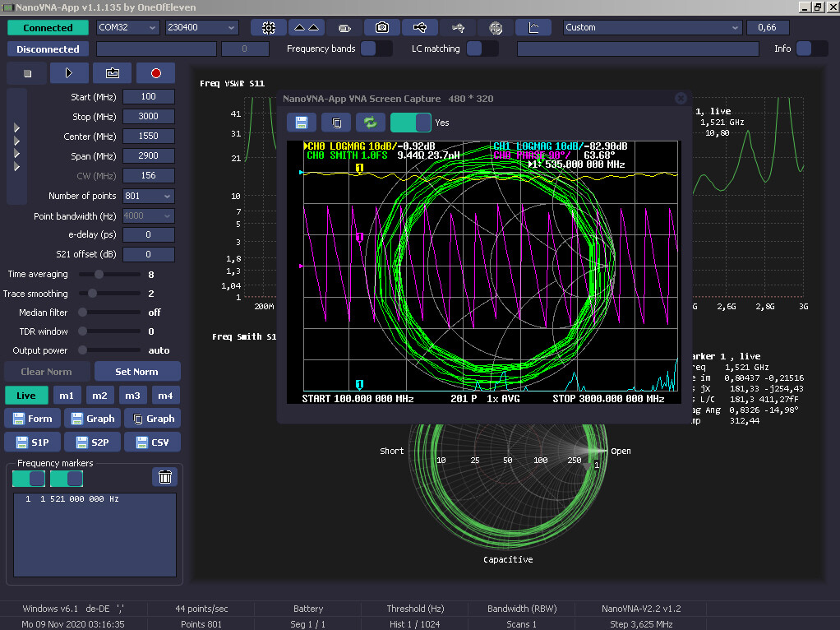
Task: Click Graph button with the copy icon
Action: pyautogui.click(x=153, y=418)
